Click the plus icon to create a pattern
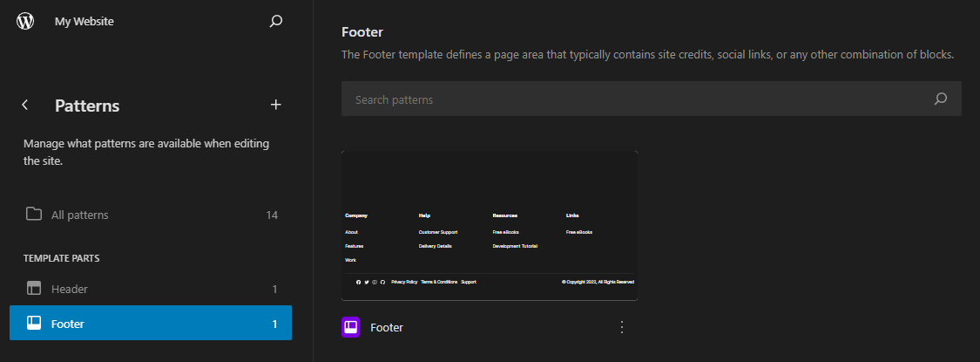The image size is (980, 362). [276, 105]
